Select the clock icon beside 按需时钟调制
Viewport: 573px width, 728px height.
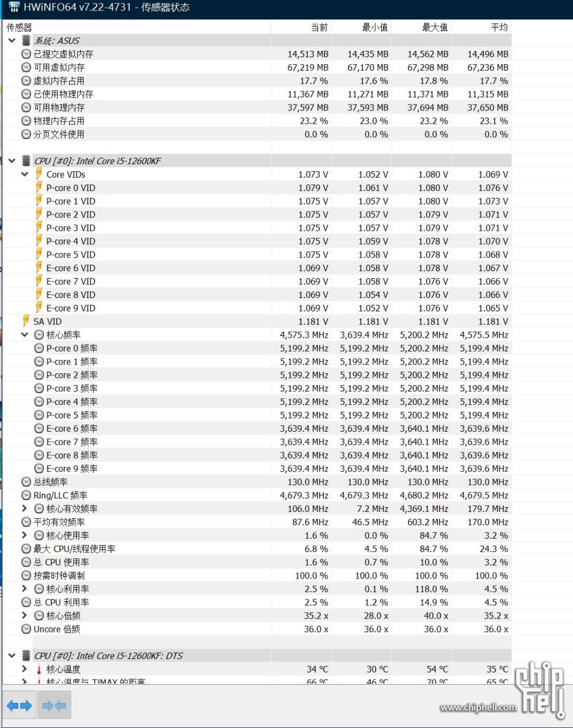[x=26, y=576]
